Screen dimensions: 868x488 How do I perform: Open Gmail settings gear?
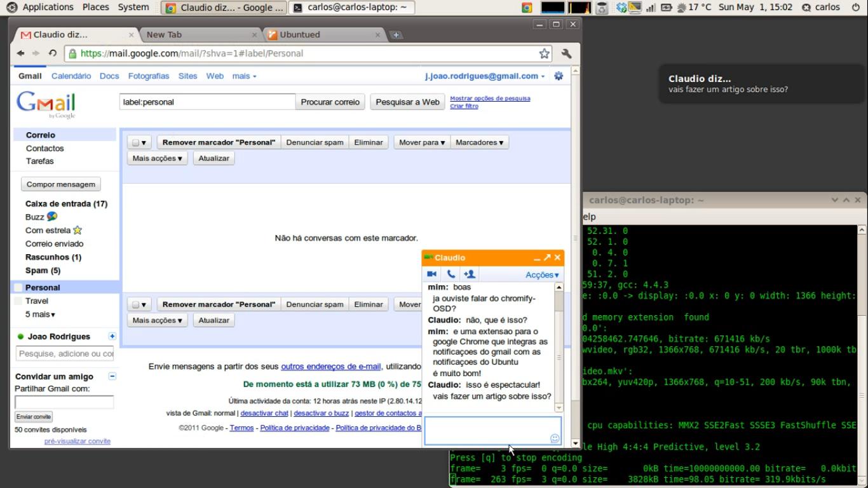pos(559,76)
